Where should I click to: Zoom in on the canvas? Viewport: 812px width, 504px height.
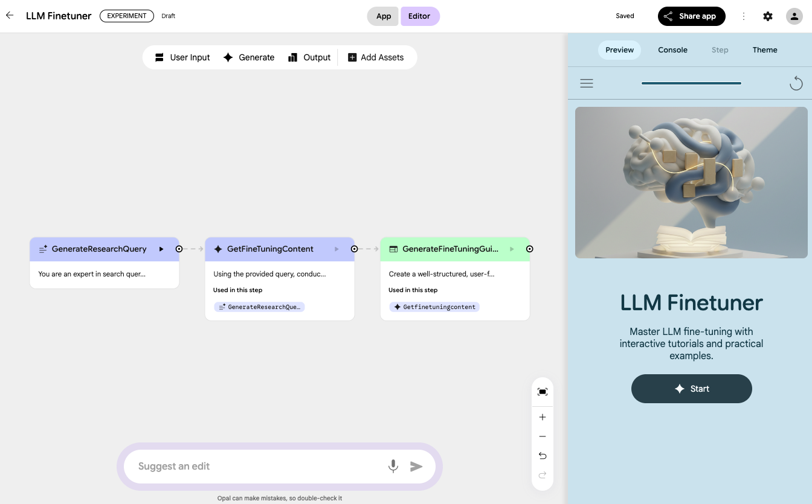click(x=543, y=417)
